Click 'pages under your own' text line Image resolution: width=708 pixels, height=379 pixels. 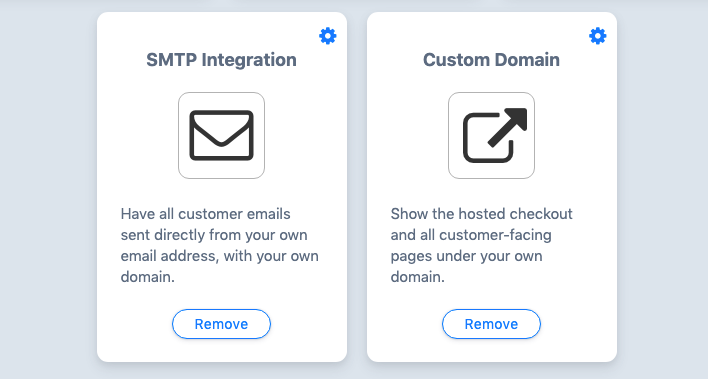(x=466, y=256)
